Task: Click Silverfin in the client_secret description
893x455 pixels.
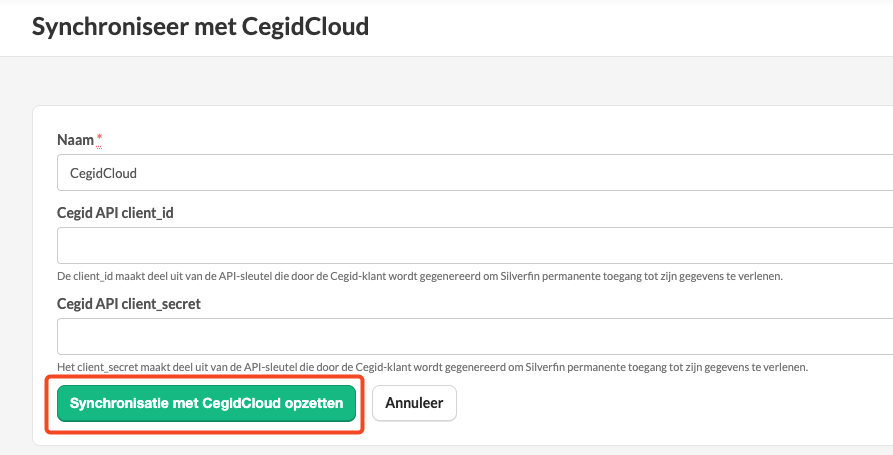Action: click(x=546, y=367)
